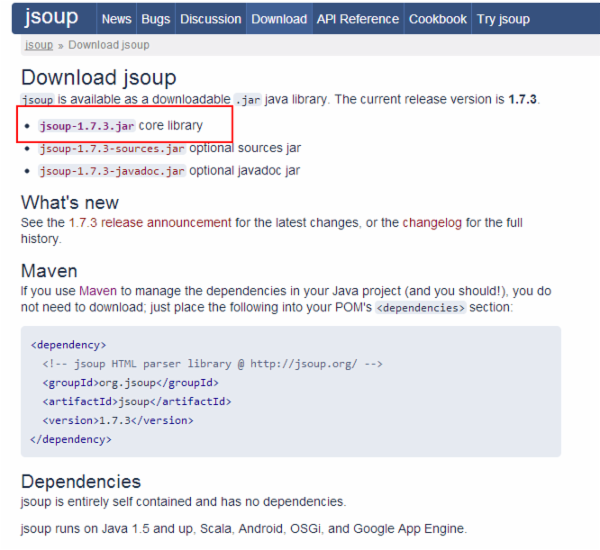Image resolution: width=600 pixels, height=550 pixels.
Task: Open API Reference in navigation
Action: pyautogui.click(x=357, y=19)
